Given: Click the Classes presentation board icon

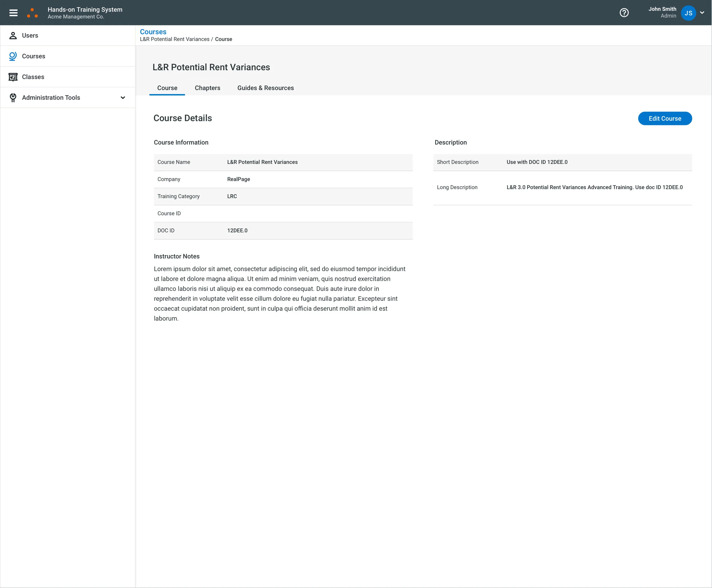Looking at the screenshot, I should (13, 77).
